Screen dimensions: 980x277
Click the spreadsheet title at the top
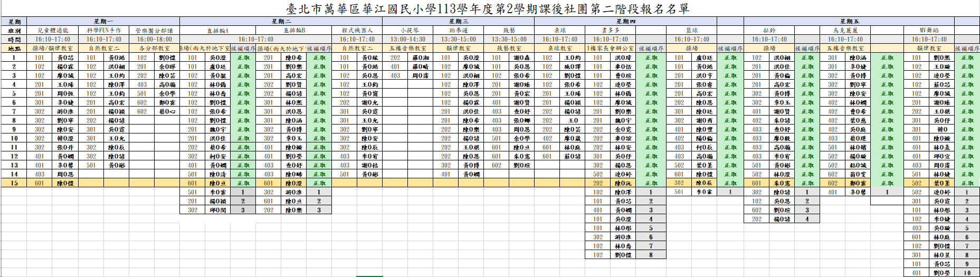point(488,9)
